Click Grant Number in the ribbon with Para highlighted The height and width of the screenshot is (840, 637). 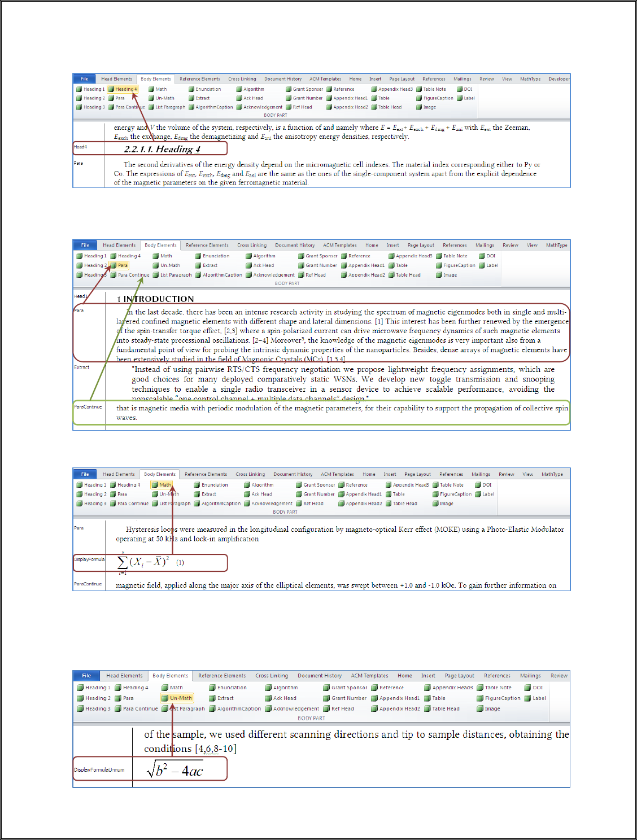tap(317, 265)
